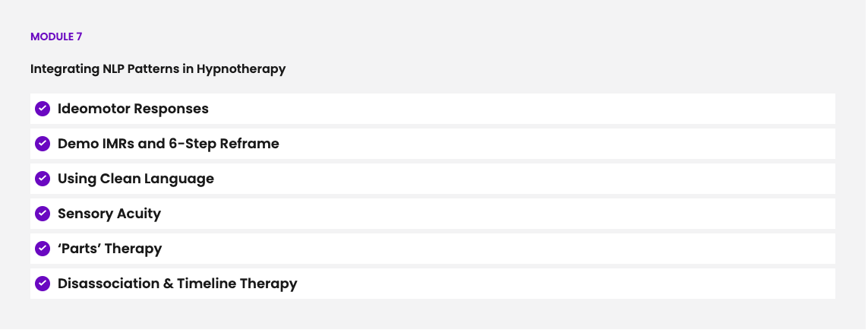Open the Ideomotor Responses lesson title

pos(133,109)
